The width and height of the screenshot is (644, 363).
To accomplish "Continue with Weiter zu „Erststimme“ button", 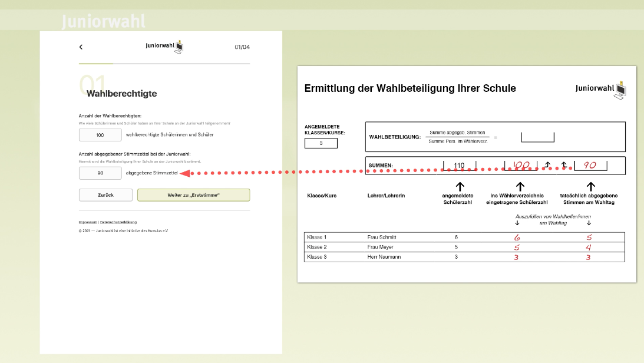I will (x=193, y=195).
